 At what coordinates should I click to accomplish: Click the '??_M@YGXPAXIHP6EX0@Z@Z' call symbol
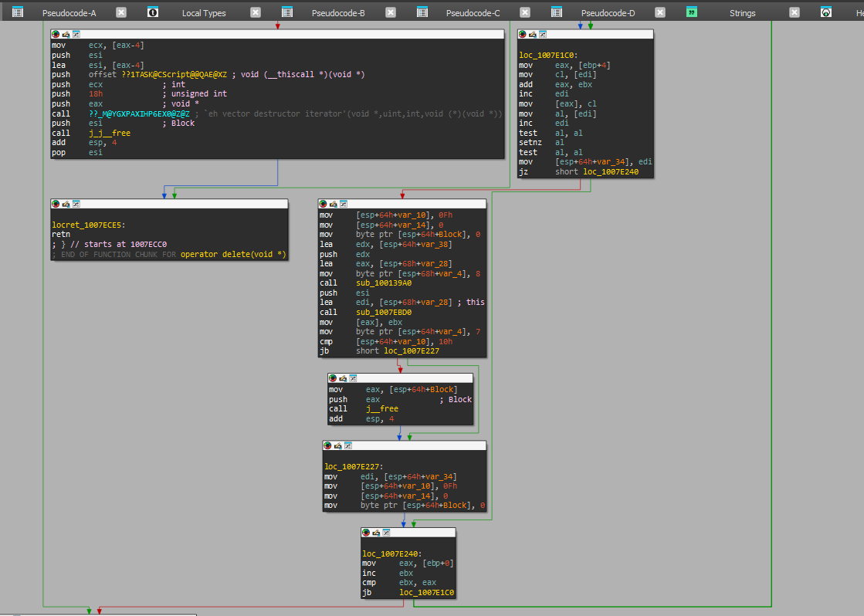coord(140,114)
